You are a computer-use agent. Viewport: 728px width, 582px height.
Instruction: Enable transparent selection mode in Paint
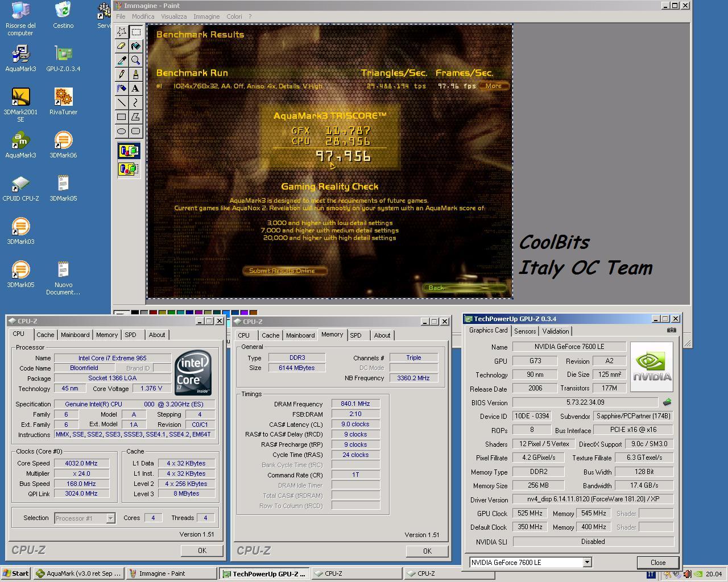coord(129,169)
